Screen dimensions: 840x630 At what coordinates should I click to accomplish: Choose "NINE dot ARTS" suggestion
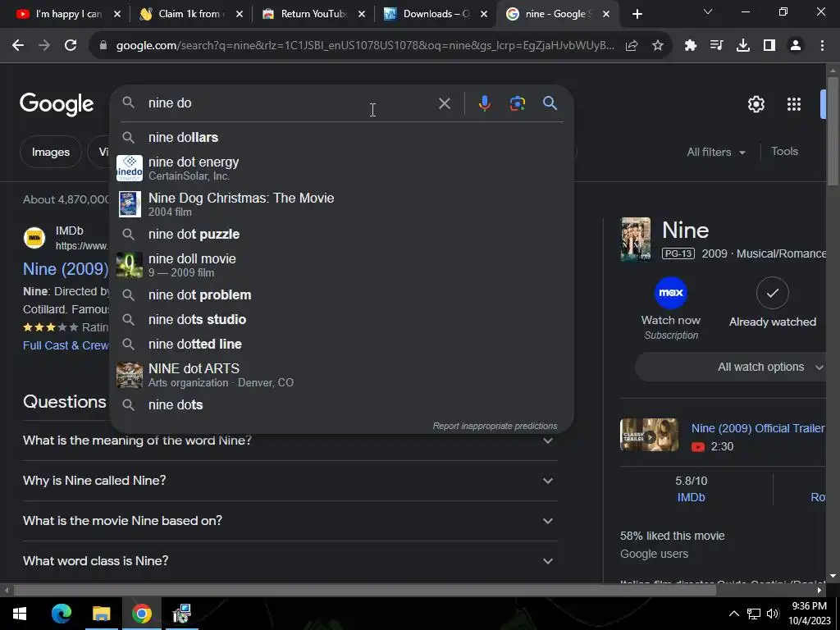pyautogui.click(x=341, y=375)
